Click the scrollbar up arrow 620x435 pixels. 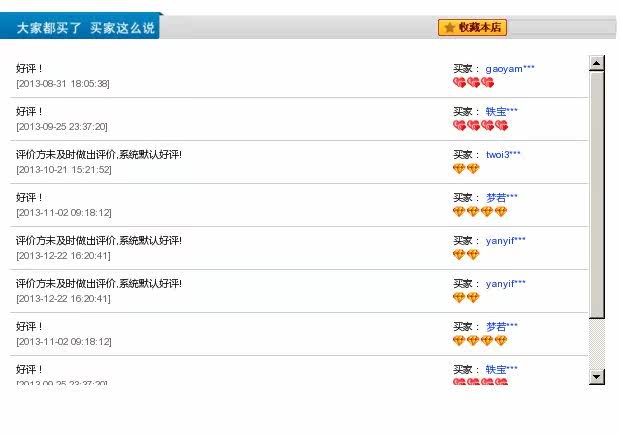point(596,63)
